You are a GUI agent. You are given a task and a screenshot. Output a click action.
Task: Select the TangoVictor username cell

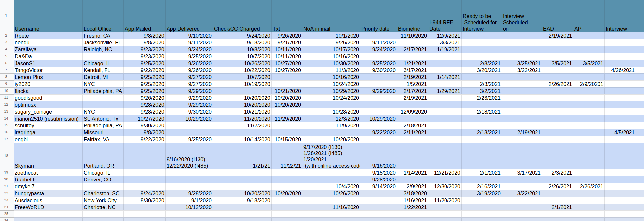[48, 70]
